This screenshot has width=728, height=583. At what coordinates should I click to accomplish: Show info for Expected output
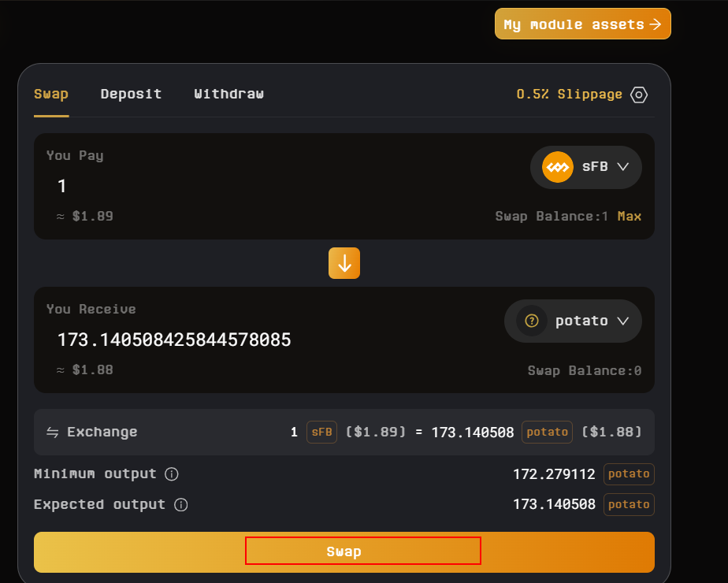coord(180,505)
